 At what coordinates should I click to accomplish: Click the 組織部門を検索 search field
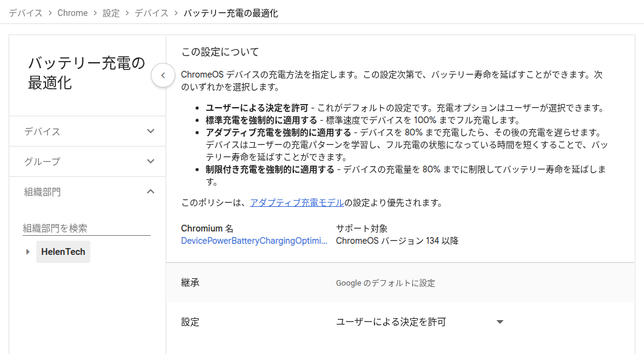click(x=86, y=228)
